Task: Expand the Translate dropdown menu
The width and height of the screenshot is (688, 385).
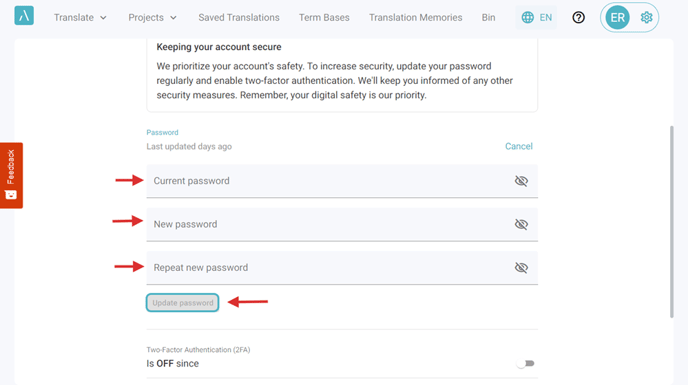Action: [x=80, y=18]
